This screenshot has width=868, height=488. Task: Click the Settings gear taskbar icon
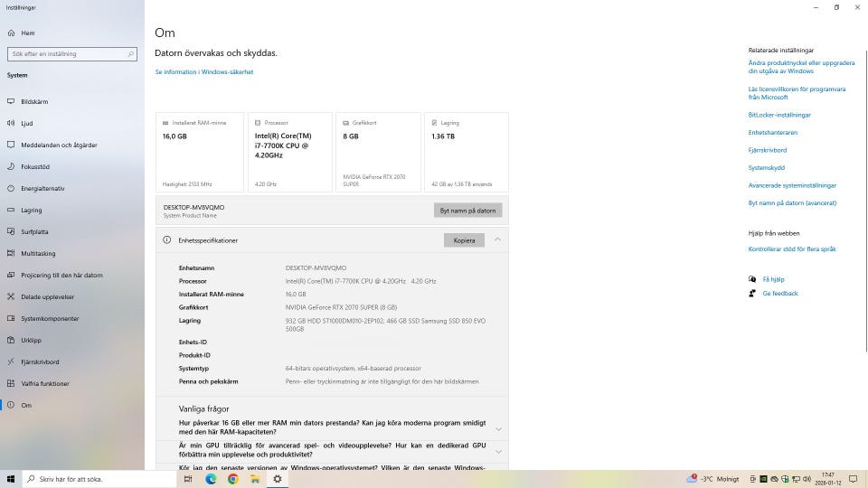(278, 479)
